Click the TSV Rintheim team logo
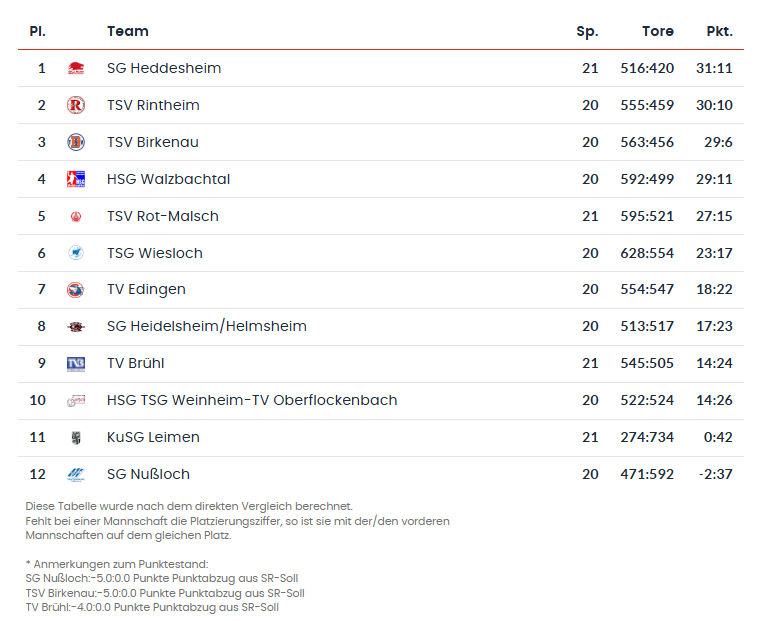The height and width of the screenshot is (621, 769). pyautogui.click(x=76, y=106)
